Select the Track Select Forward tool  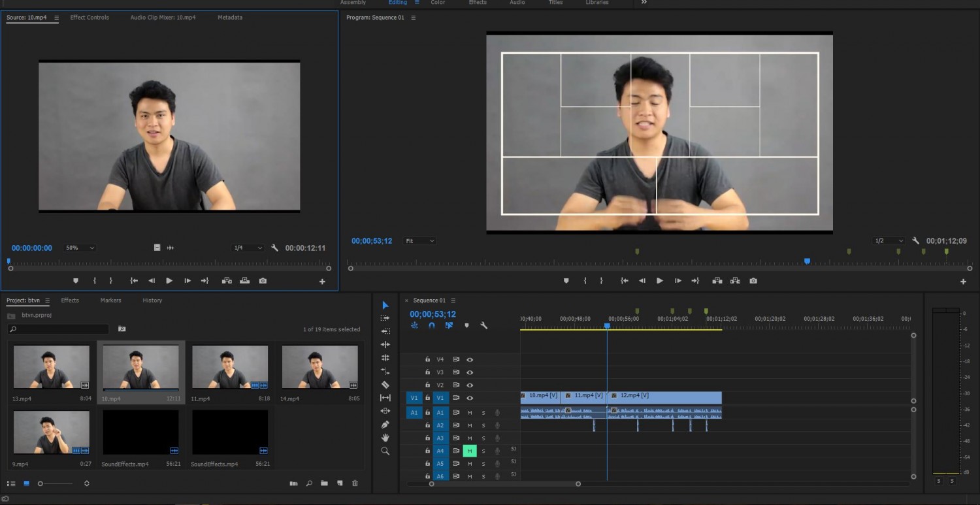[385, 318]
